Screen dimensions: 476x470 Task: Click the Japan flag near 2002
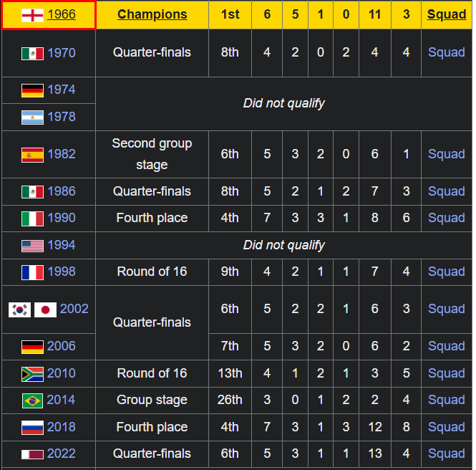[x=45, y=310]
